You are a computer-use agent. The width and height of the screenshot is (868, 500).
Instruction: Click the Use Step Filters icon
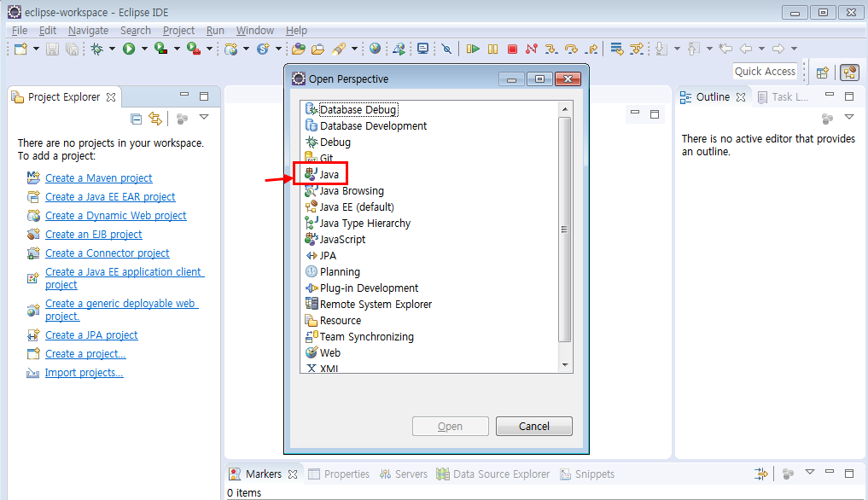point(638,49)
